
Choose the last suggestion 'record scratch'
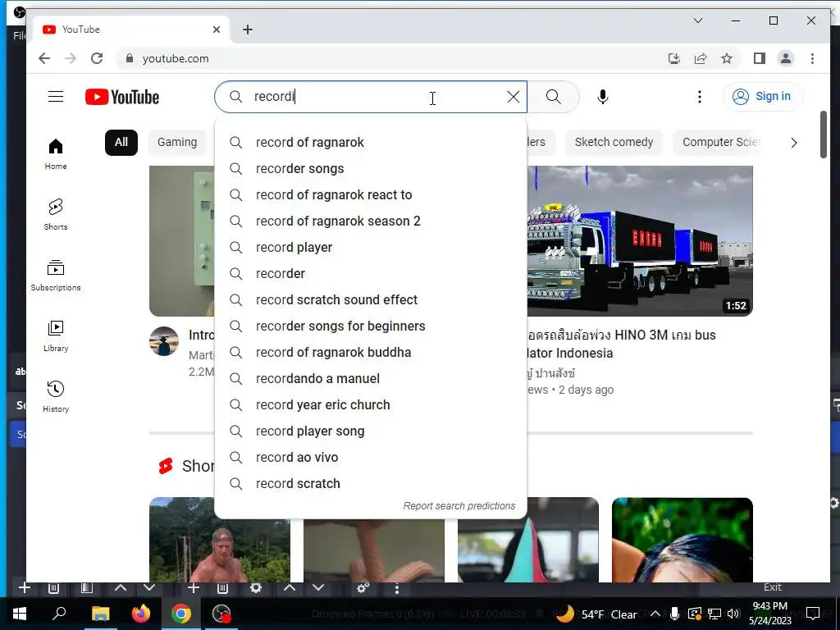click(x=371, y=483)
